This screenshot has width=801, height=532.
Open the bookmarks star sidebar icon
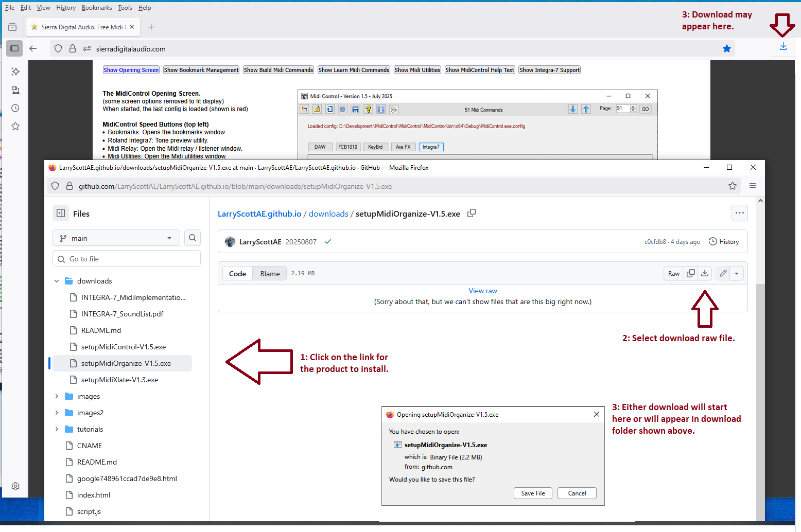point(15,126)
